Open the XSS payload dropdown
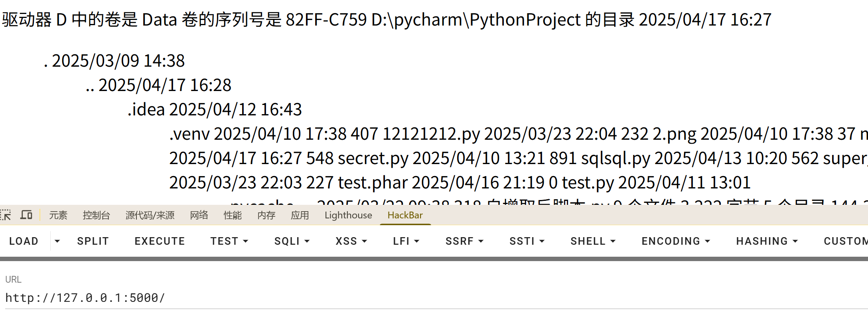 click(351, 241)
